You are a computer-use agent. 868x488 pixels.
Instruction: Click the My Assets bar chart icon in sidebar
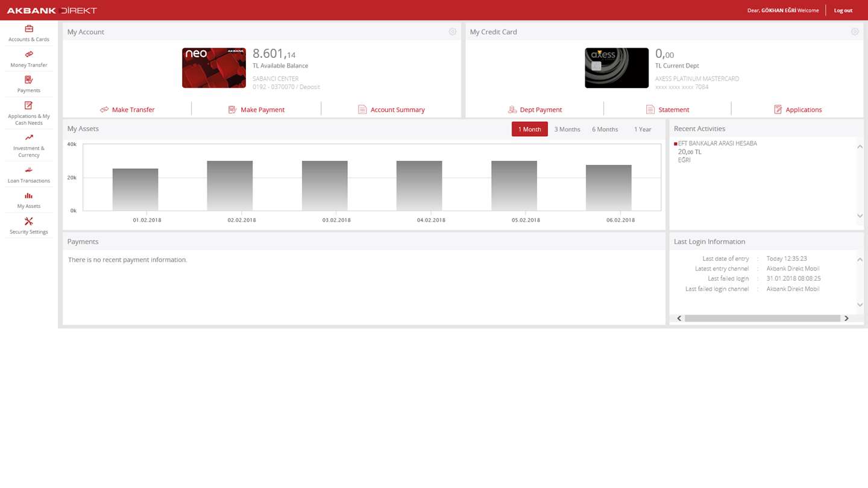[29, 196]
